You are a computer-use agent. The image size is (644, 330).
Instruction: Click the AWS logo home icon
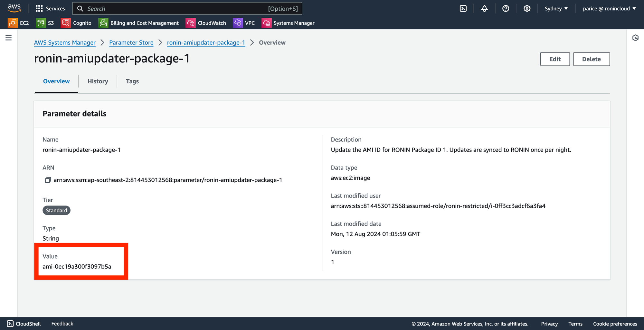14,8
